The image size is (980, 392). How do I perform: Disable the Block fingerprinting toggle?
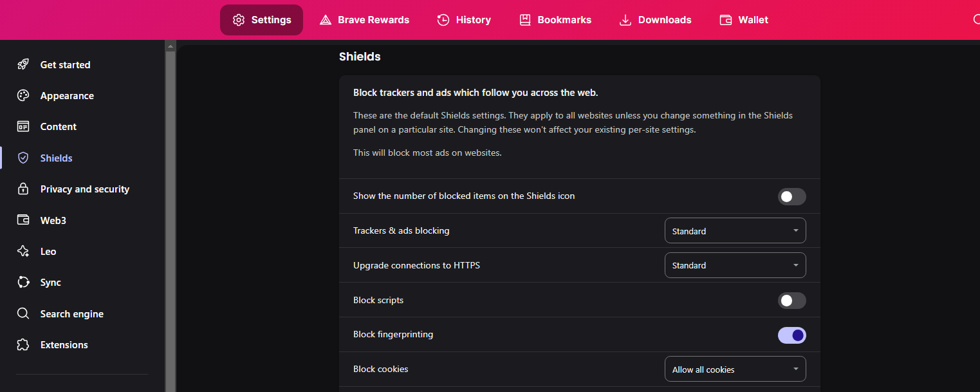[791, 335]
